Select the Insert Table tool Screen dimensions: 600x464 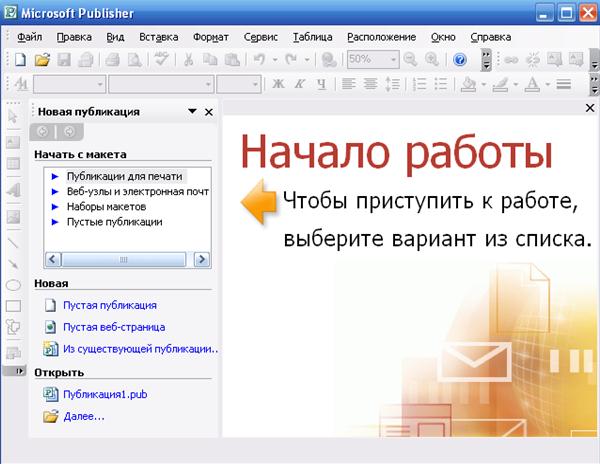pos(13,164)
